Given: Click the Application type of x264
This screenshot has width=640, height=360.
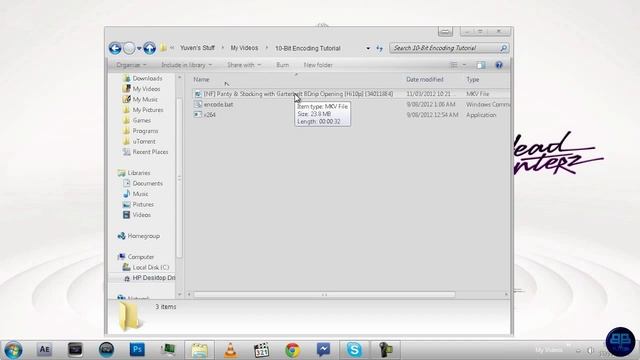Looking at the screenshot, I should coord(481,115).
